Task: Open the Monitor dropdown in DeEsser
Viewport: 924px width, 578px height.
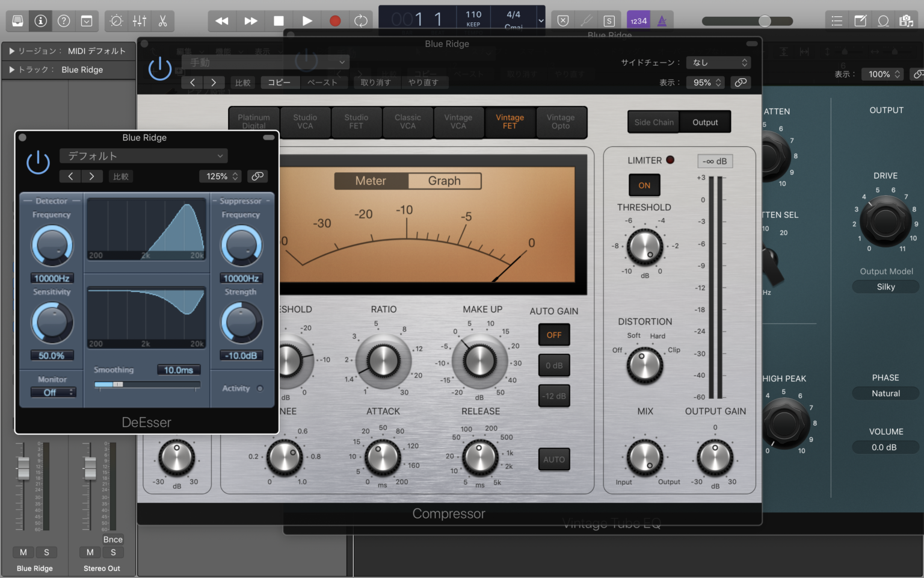Action: (53, 392)
